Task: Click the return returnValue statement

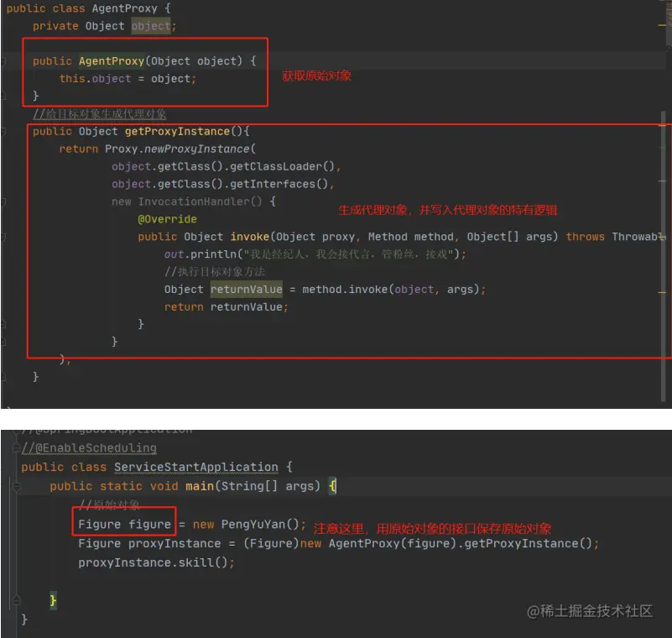Action: (227, 307)
